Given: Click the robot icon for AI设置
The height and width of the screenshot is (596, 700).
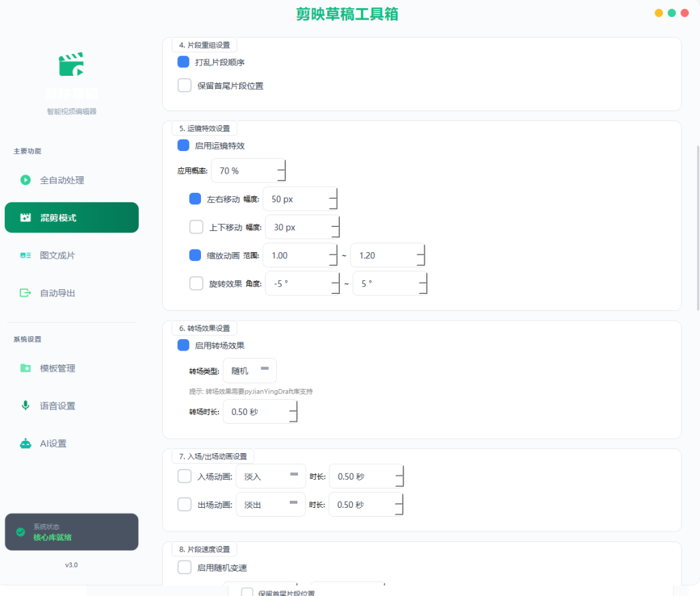Looking at the screenshot, I should click(25, 444).
